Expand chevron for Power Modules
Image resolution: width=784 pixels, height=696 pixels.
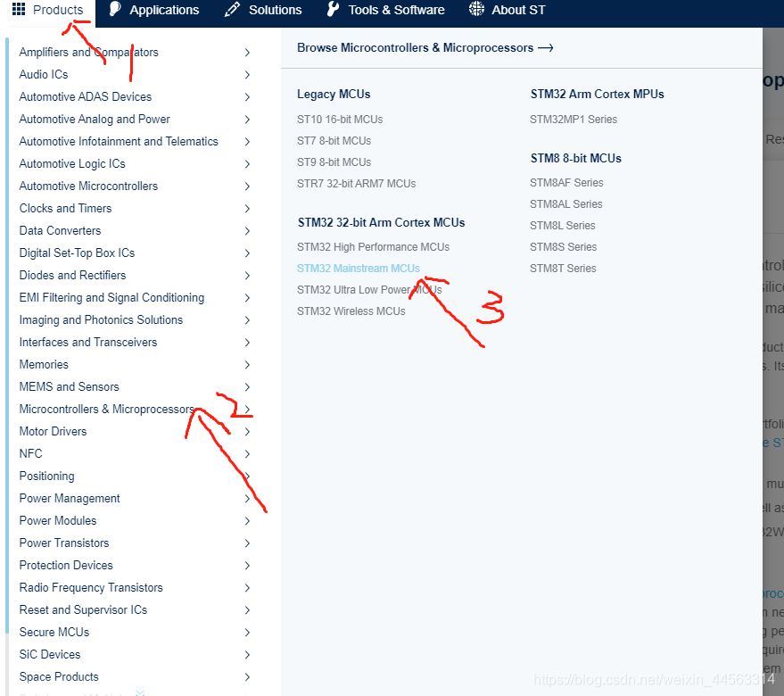pyautogui.click(x=247, y=521)
